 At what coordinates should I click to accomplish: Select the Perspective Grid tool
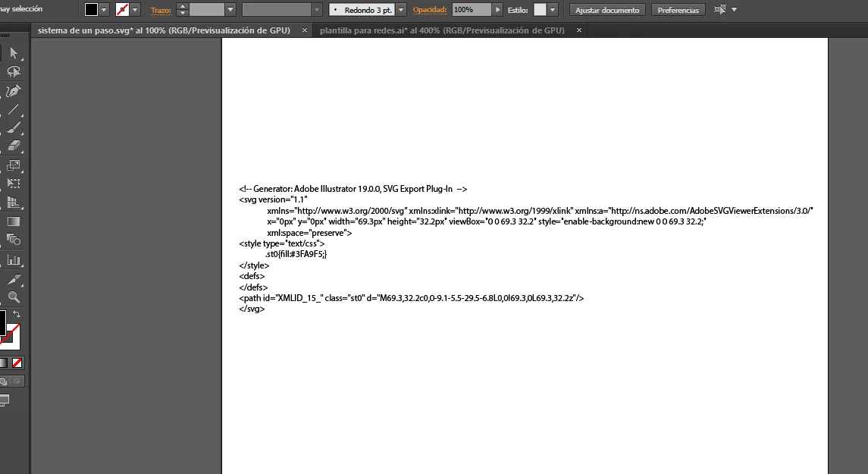coord(14,202)
